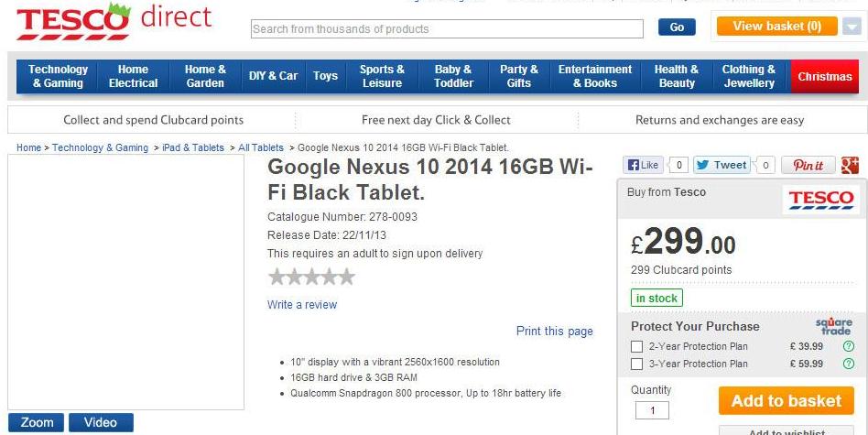Click the product search input field
The width and height of the screenshot is (868, 435).
tap(448, 28)
